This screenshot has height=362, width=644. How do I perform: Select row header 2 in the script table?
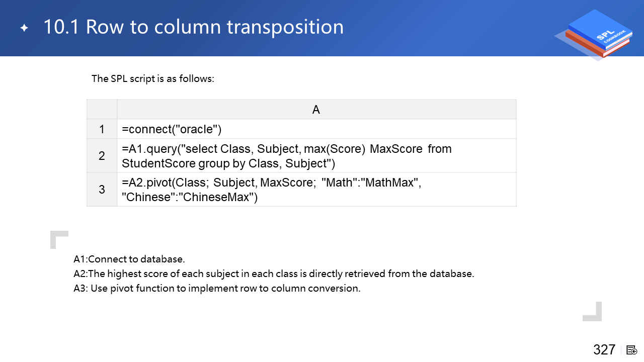[x=102, y=156]
